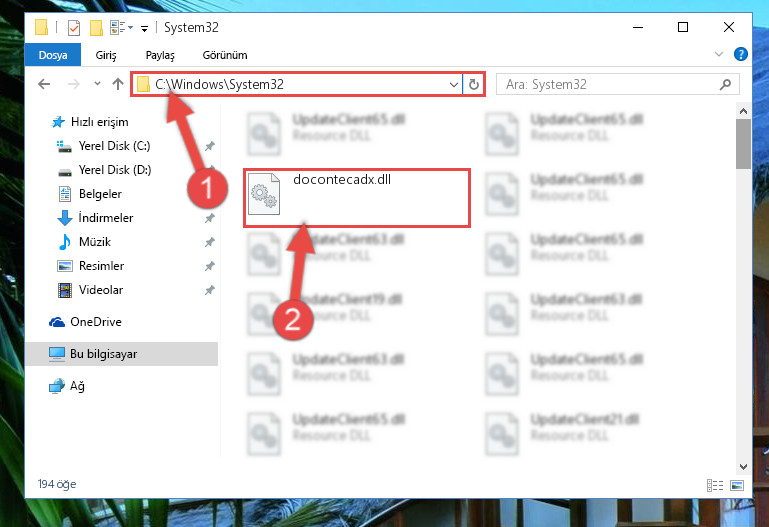
Task: Open the recent locations dropdown arrow
Action: click(97, 84)
